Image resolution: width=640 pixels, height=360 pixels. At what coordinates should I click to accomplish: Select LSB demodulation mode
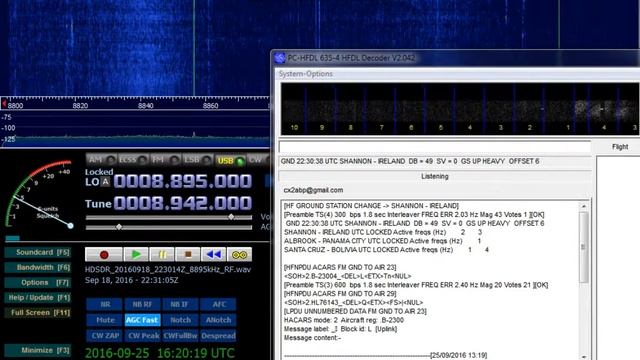click(x=198, y=160)
